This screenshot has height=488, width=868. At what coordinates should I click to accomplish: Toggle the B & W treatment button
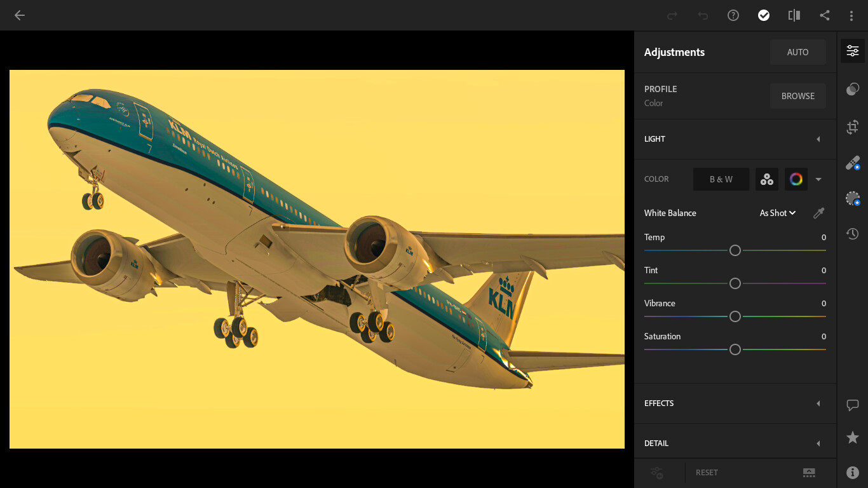point(721,179)
